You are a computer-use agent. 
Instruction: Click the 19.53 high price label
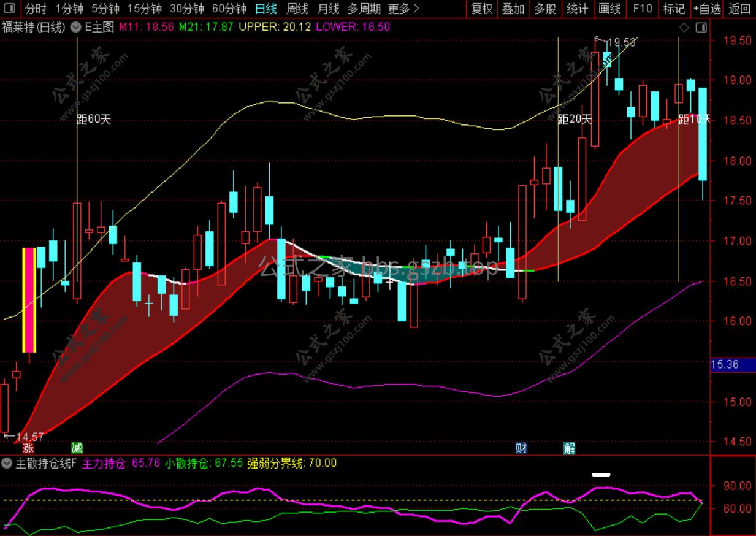tap(620, 42)
